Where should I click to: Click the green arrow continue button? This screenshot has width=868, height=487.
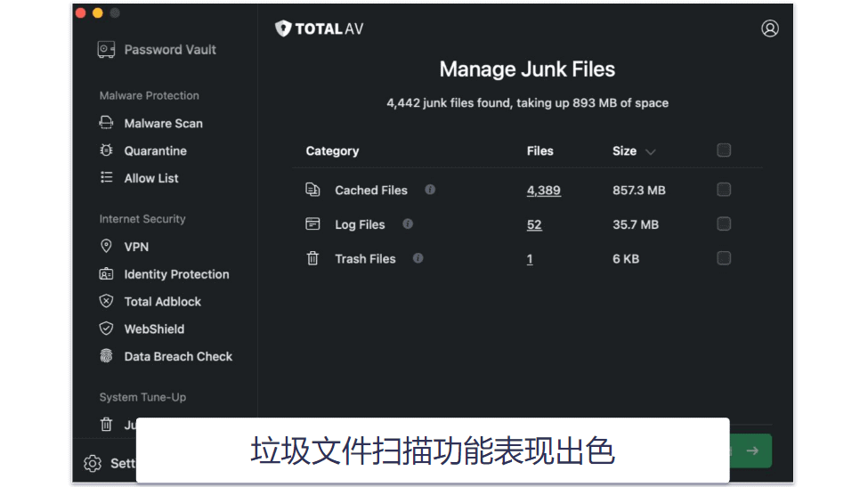[x=751, y=451]
